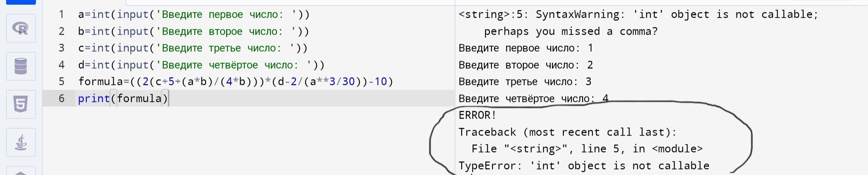This screenshot has width=868, height=175.
Task: Click the TypeError message in output
Action: point(584,166)
